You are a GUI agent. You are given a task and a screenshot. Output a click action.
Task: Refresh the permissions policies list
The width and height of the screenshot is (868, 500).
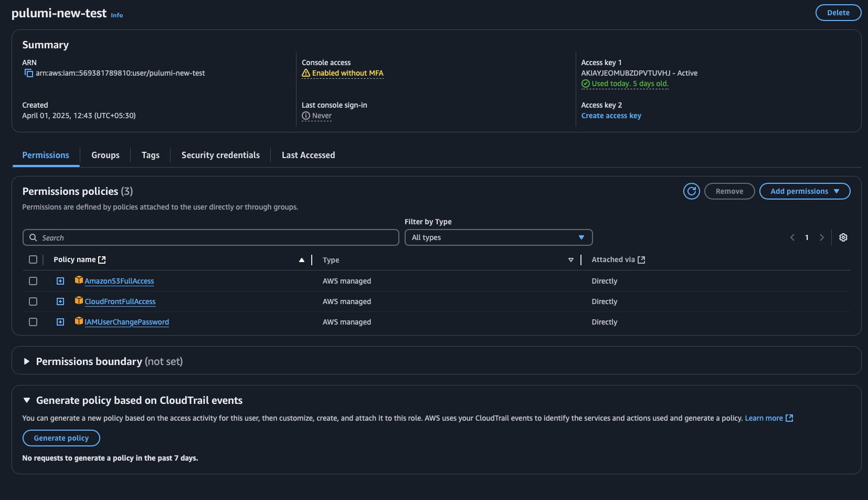tap(692, 191)
